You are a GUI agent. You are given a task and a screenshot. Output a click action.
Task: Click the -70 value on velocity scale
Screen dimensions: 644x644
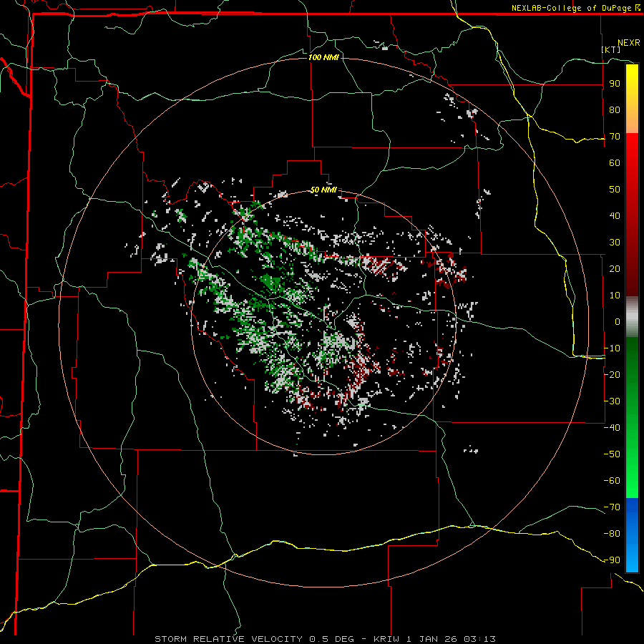click(612, 507)
